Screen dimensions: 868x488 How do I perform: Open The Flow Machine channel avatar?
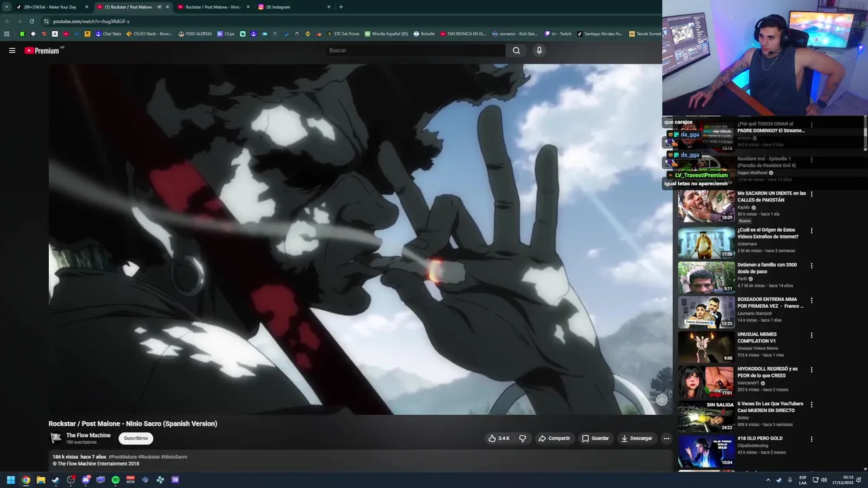pyautogui.click(x=56, y=439)
